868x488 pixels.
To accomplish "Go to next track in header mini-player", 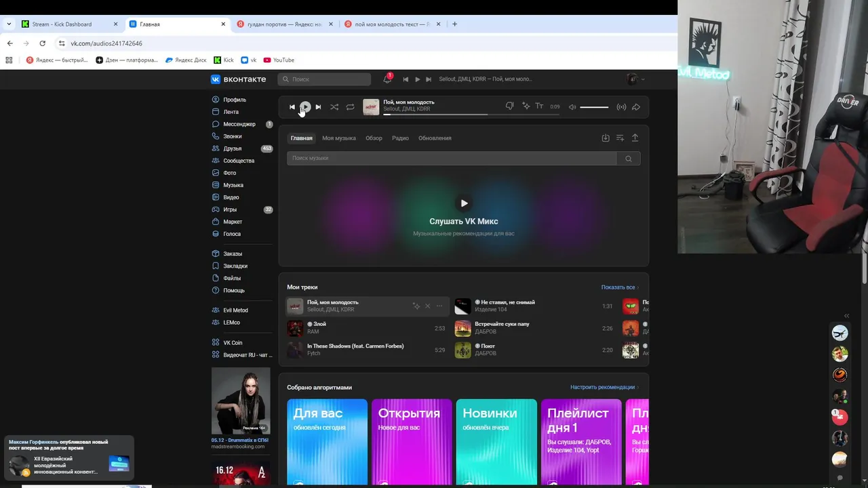I will pyautogui.click(x=429, y=79).
